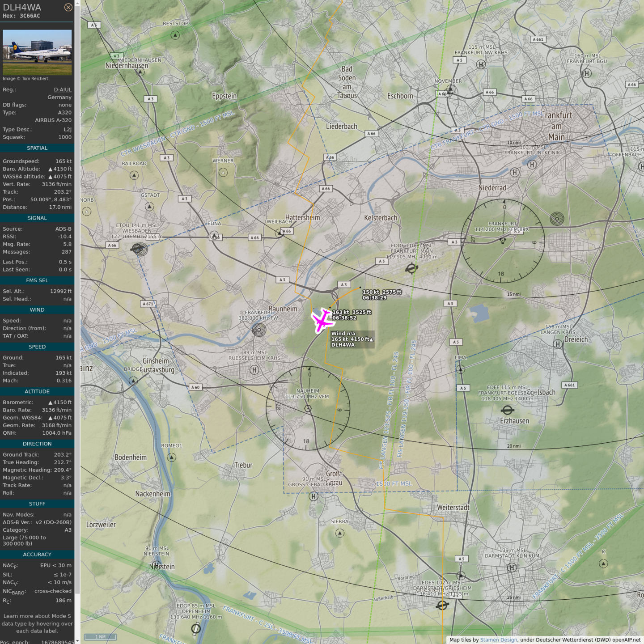Click the Oppenheim EDGP airfield symbol

click(x=196, y=629)
